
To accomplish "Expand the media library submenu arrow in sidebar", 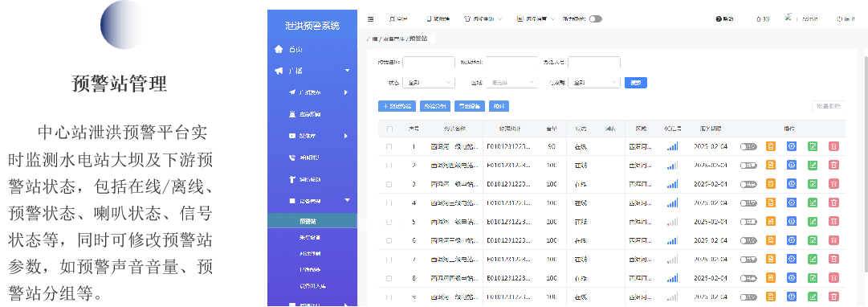I will pyautogui.click(x=346, y=136).
